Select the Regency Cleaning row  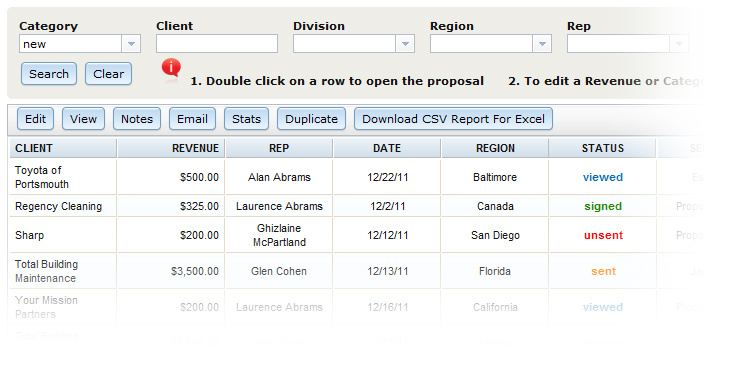[333, 206]
